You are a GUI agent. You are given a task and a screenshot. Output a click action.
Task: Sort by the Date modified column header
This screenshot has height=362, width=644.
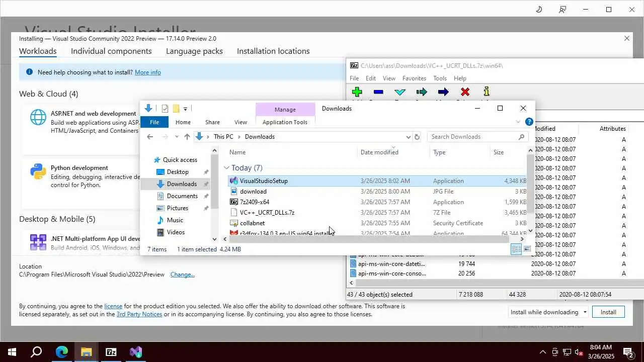379,152
